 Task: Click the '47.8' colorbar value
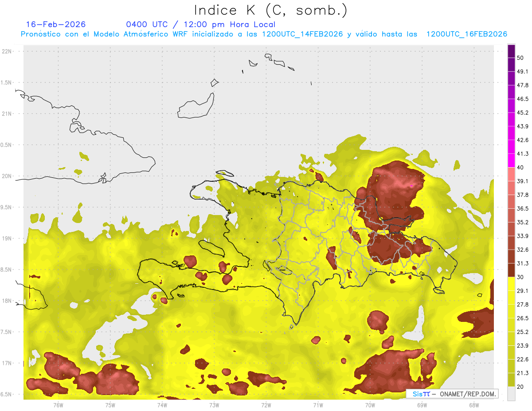pyautogui.click(x=523, y=85)
